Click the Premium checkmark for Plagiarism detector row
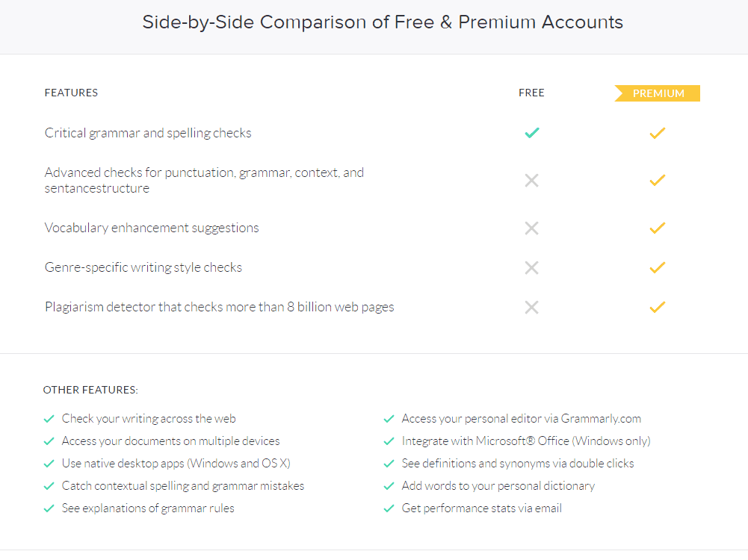Image resolution: width=748 pixels, height=560 pixels. coord(658,308)
